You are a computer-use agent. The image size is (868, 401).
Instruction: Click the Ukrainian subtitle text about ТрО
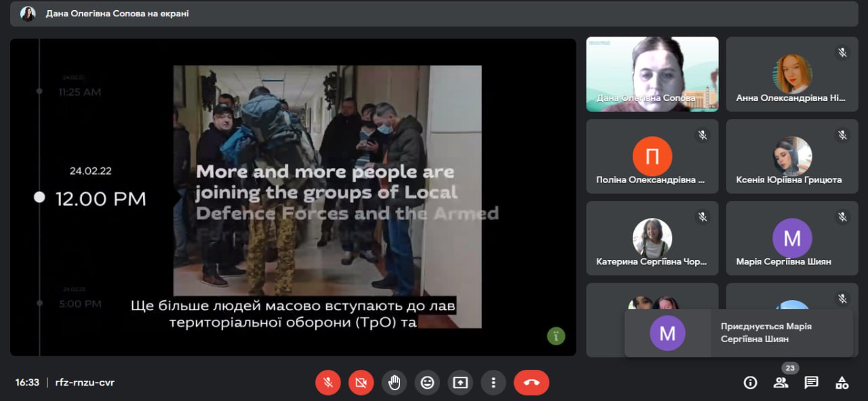click(293, 314)
